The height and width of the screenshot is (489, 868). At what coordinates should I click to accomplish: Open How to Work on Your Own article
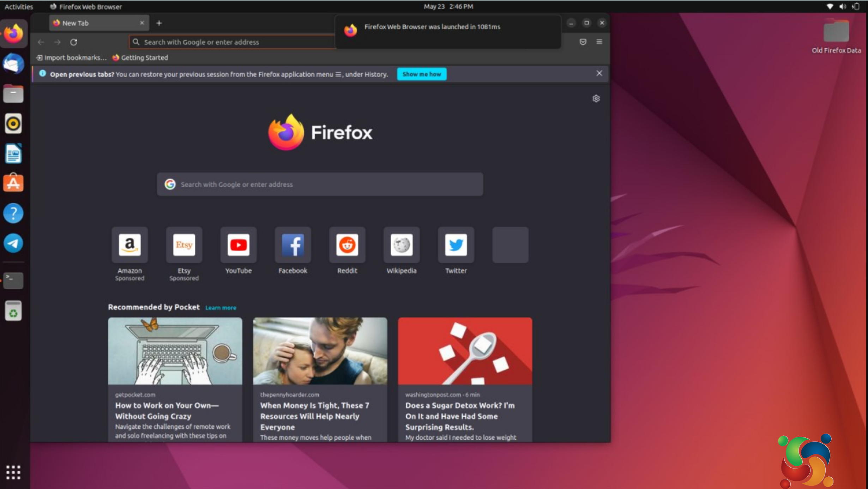(175, 379)
